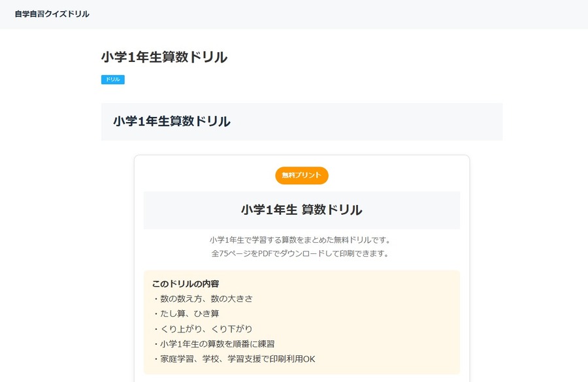Click the orange 無料プリント badge
This screenshot has width=588, height=382.
(x=301, y=176)
